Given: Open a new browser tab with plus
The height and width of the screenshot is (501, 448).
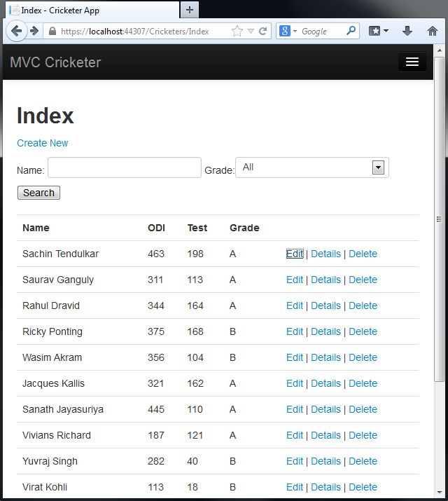Looking at the screenshot, I should (x=190, y=10).
